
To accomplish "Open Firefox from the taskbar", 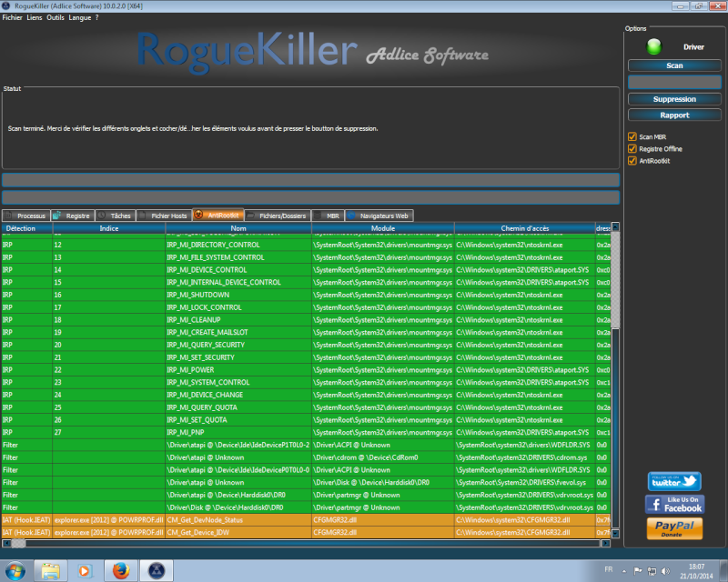I will [121, 570].
